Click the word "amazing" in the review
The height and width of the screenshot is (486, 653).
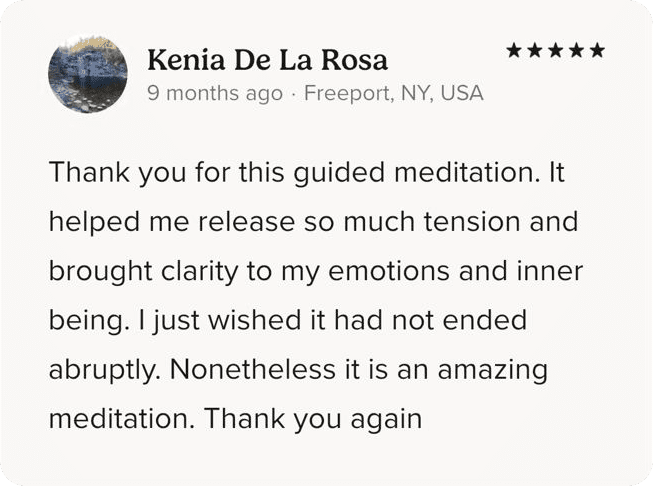click(498, 369)
